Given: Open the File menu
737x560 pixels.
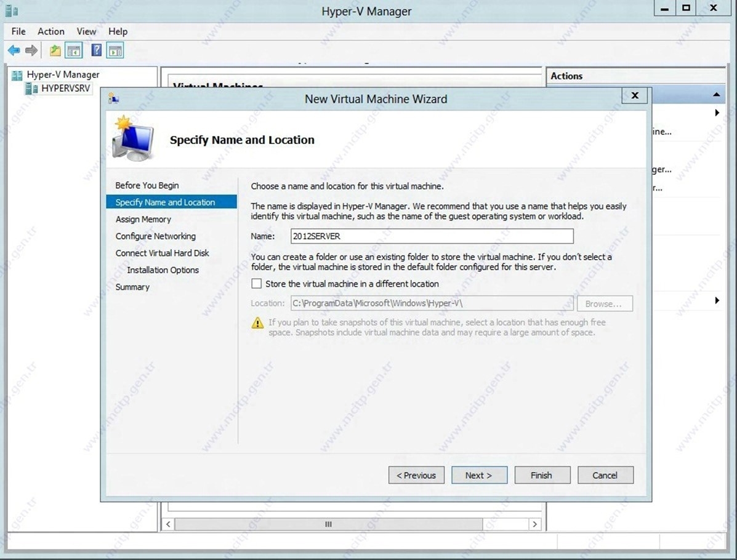Looking at the screenshot, I should click(x=19, y=31).
